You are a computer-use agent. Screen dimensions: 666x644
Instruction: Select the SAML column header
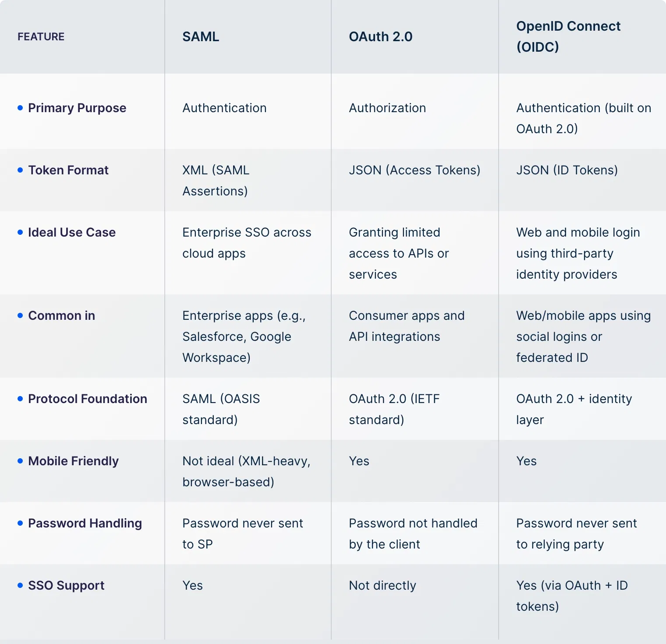[201, 37]
